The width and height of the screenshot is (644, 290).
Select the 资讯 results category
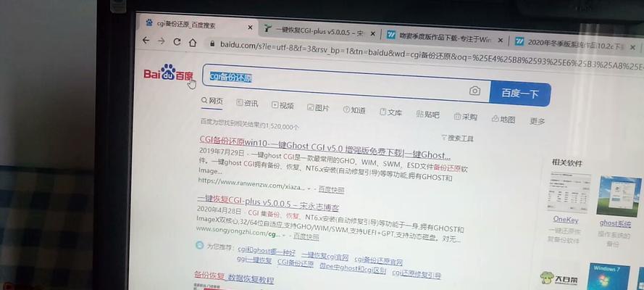click(247, 103)
